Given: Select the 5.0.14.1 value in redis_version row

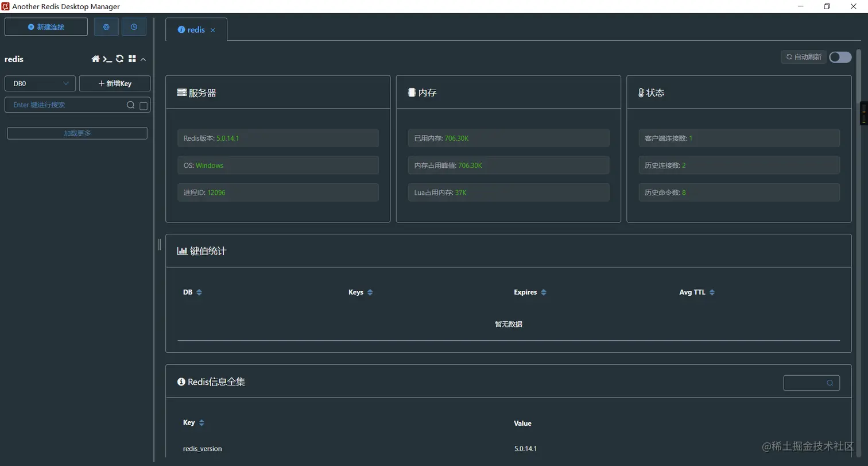Looking at the screenshot, I should 526,449.
